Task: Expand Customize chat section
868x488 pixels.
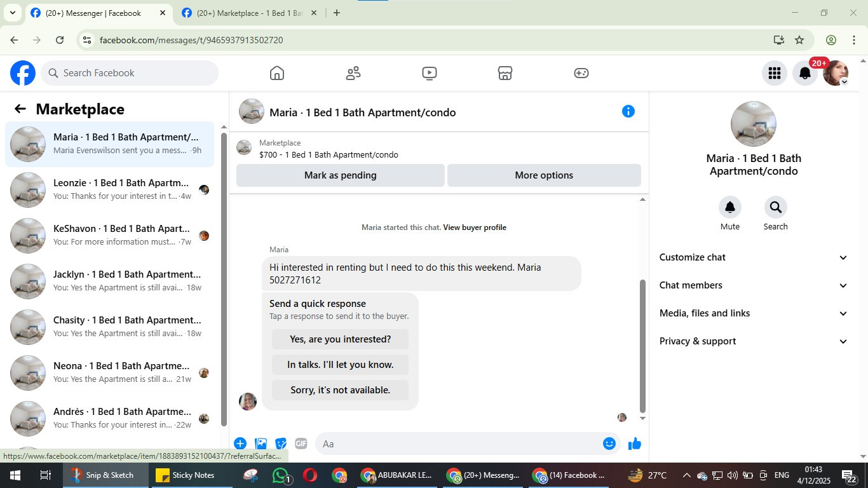Action: pos(754,257)
